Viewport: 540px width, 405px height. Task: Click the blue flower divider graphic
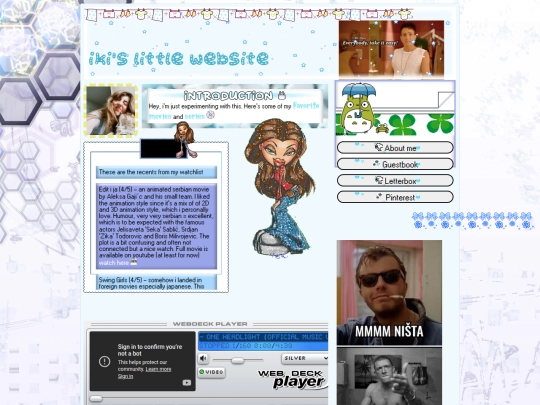472,220
